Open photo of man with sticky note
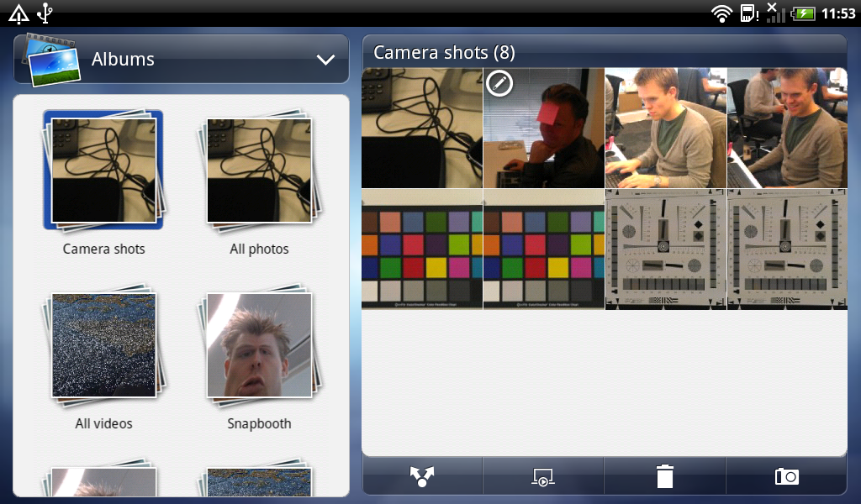Viewport: 861px width, 504px height. click(x=544, y=128)
